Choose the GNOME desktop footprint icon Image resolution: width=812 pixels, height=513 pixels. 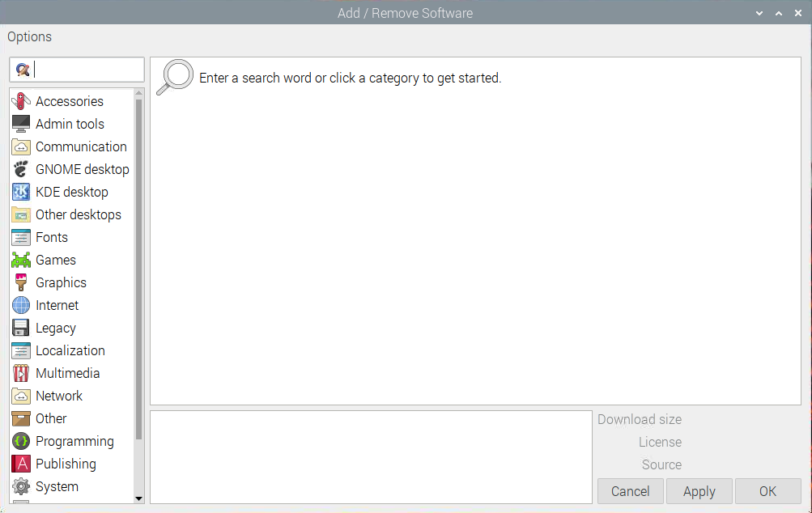click(21, 169)
